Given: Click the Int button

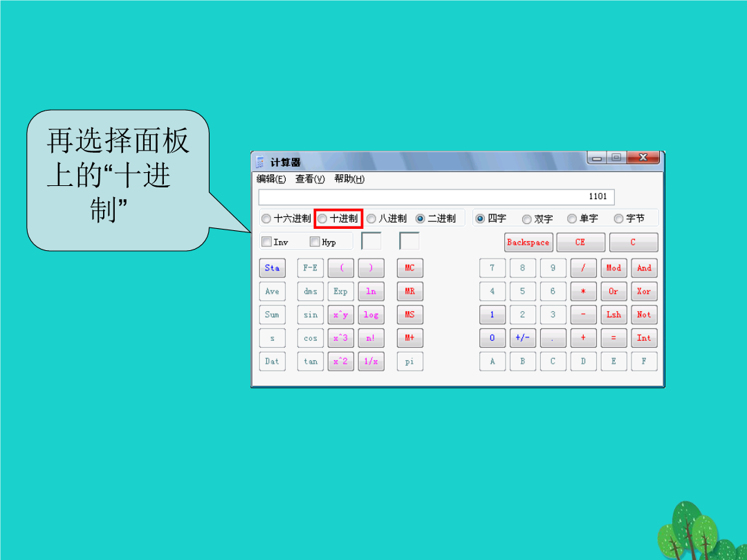Looking at the screenshot, I should pos(644,338).
